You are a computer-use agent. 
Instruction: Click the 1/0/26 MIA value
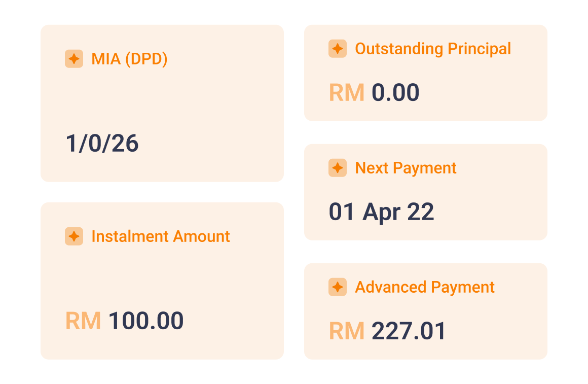click(x=102, y=144)
